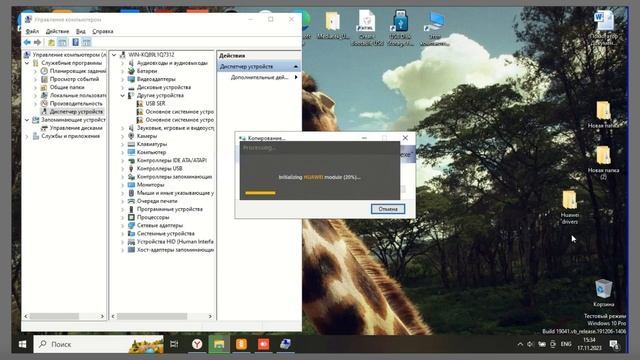
Task: Click the Отмена button in copy dialog
Action: click(x=388, y=209)
